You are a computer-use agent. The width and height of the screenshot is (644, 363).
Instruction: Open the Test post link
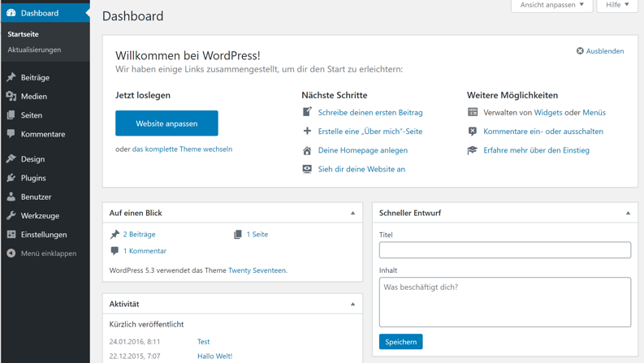(x=203, y=342)
